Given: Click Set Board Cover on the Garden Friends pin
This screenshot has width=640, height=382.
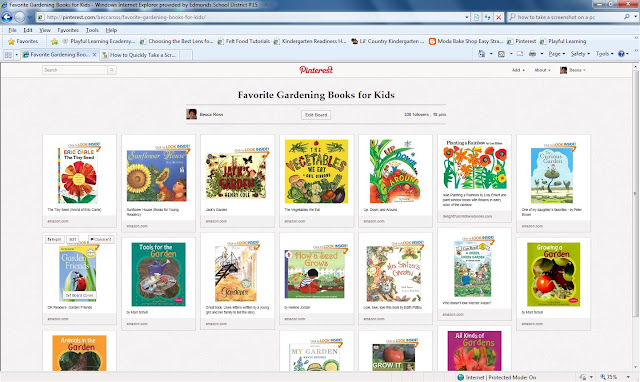Looking at the screenshot, I should 80,295.
